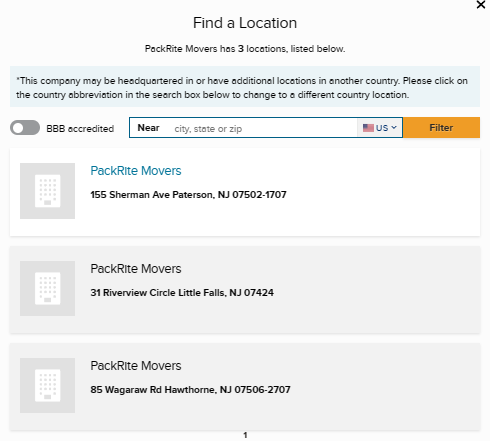Close the Find a Location dialog
The height and width of the screenshot is (441, 490).
pos(481,5)
